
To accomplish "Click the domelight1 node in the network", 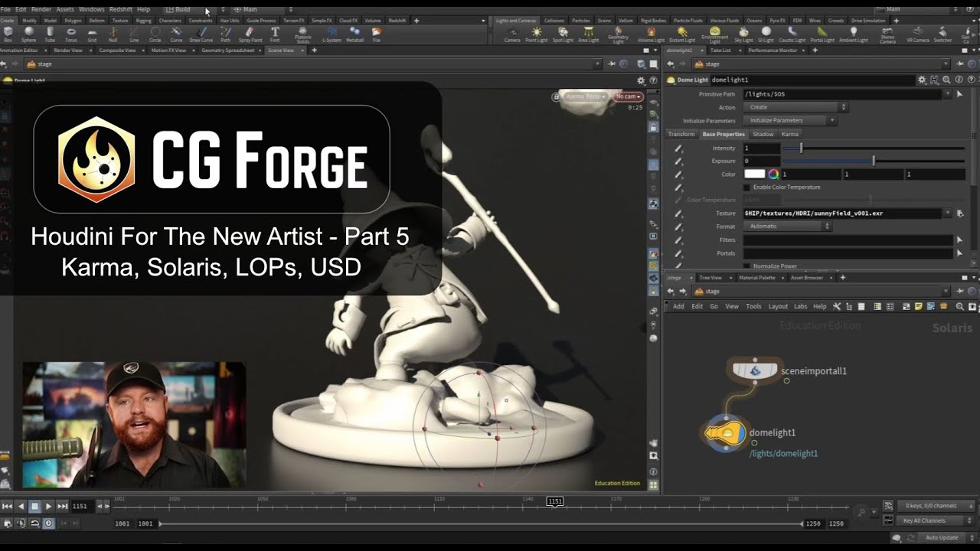I will coord(724,433).
